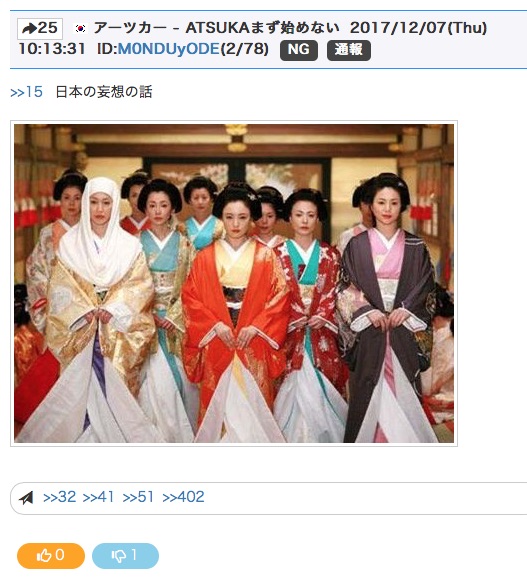Upvote the post with the orange thumbs-up

pos(51,556)
